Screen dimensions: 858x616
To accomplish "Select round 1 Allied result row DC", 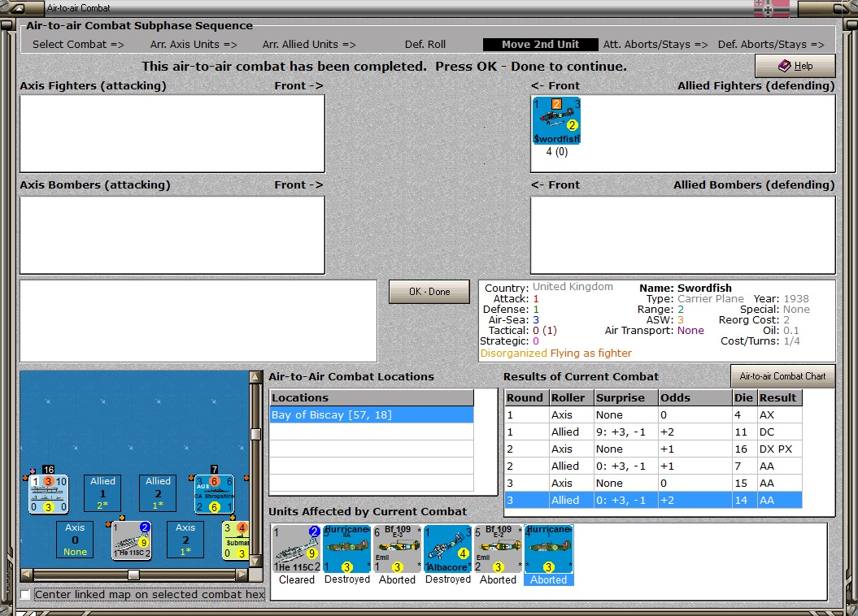I will 653,432.
